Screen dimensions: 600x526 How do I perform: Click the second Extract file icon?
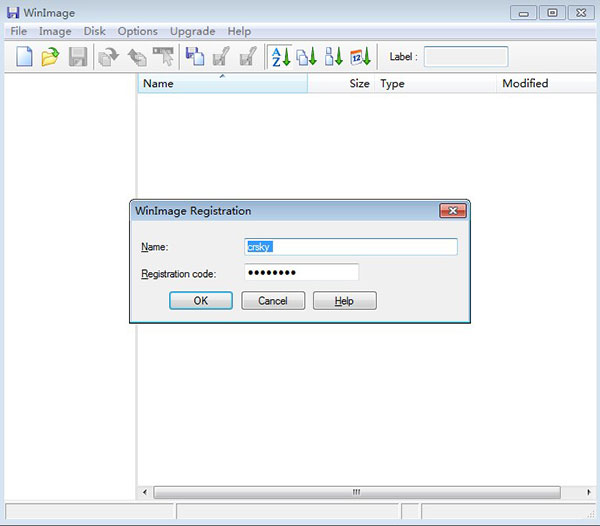click(x=248, y=57)
